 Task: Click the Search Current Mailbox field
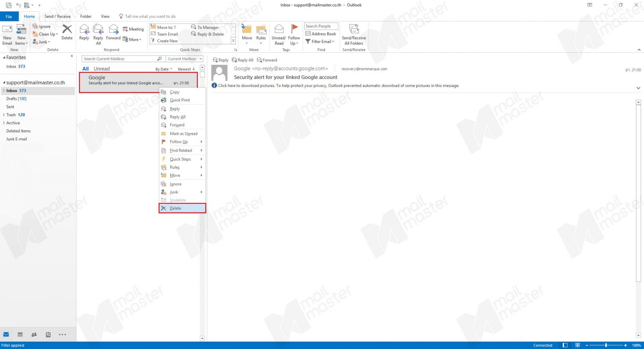click(x=119, y=59)
